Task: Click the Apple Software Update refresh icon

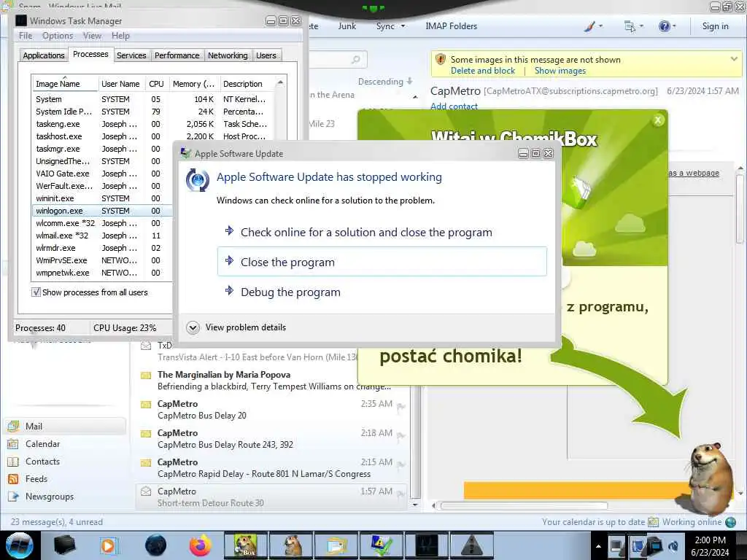Action: (197, 181)
